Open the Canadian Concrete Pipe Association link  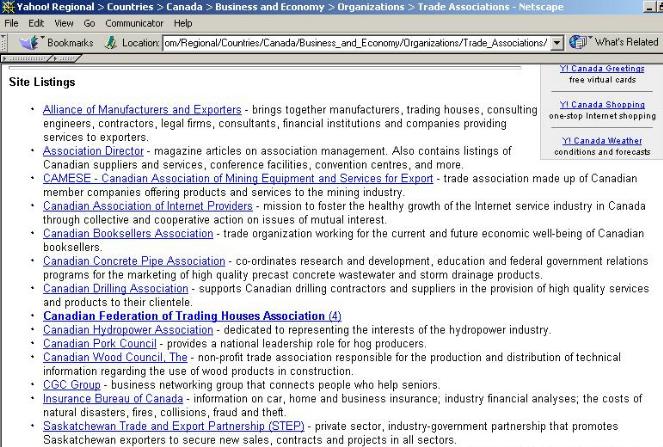(x=134, y=261)
